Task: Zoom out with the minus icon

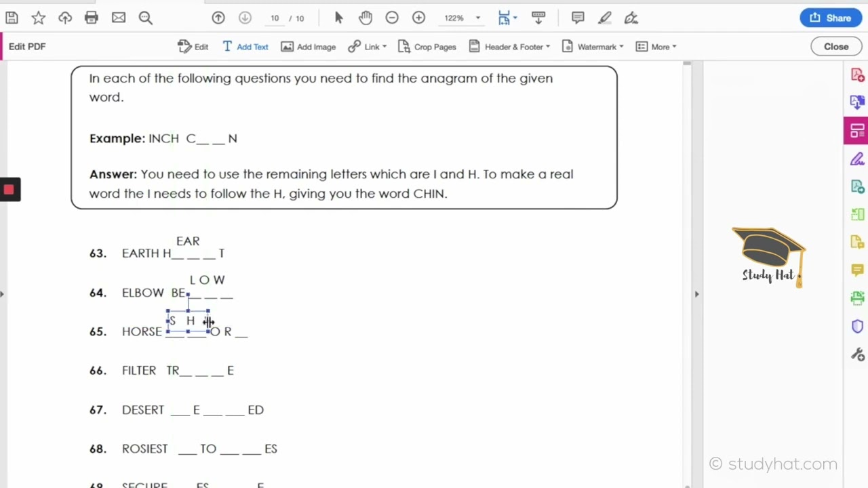Action: pyautogui.click(x=392, y=18)
